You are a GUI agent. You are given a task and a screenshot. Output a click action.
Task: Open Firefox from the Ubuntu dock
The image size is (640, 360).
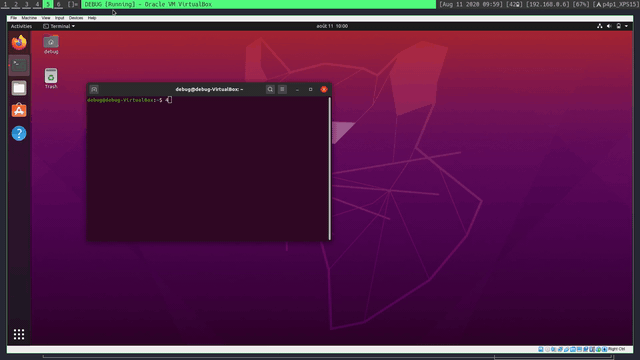click(x=19, y=42)
